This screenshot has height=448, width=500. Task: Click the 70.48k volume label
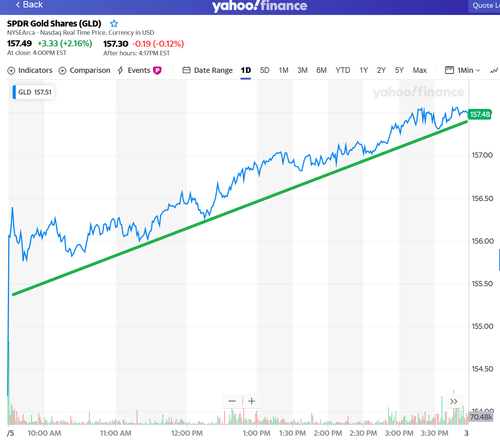coord(481,417)
